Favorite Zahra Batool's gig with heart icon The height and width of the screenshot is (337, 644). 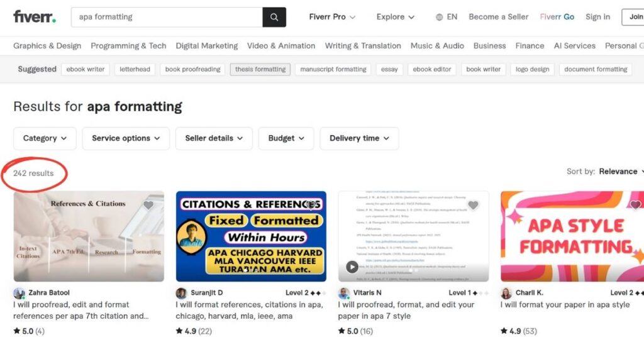point(148,205)
